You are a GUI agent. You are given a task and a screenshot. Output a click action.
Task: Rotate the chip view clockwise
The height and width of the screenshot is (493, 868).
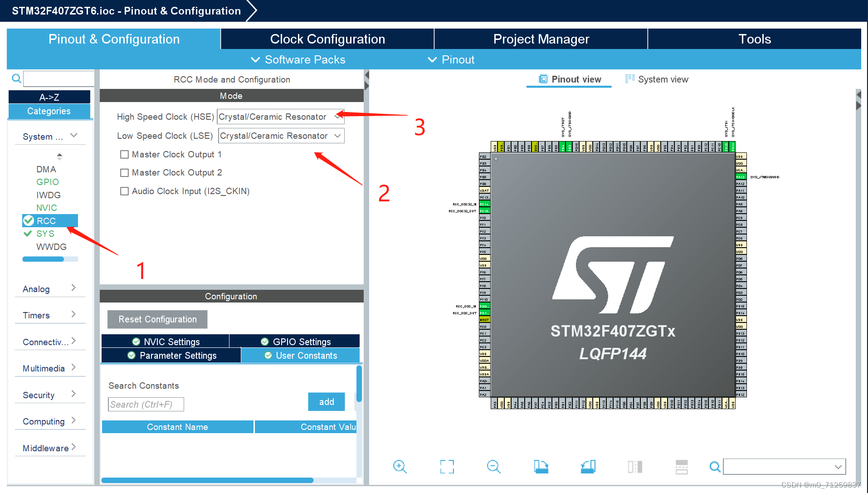[x=541, y=466]
